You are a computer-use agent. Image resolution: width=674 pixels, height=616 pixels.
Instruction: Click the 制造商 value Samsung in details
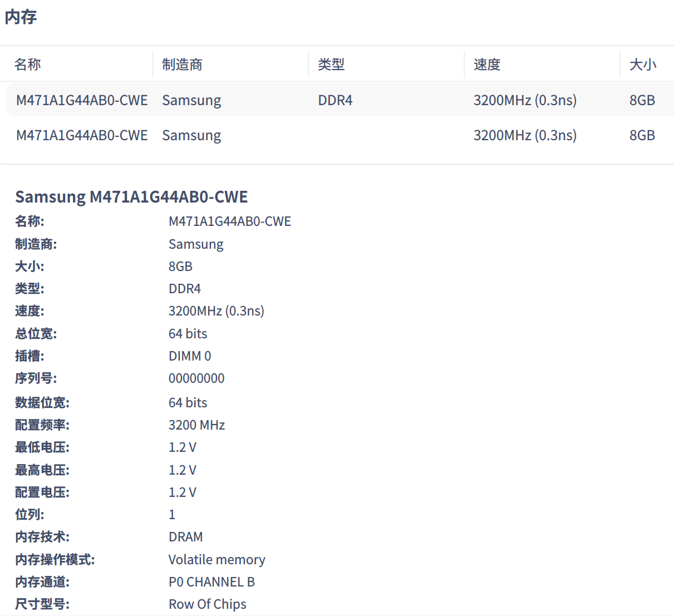tap(196, 244)
